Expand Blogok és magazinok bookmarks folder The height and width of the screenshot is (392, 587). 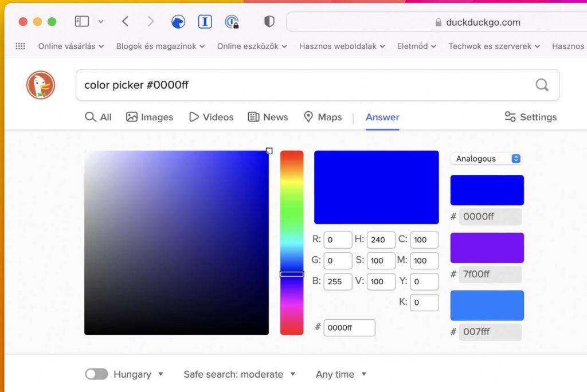point(161,46)
